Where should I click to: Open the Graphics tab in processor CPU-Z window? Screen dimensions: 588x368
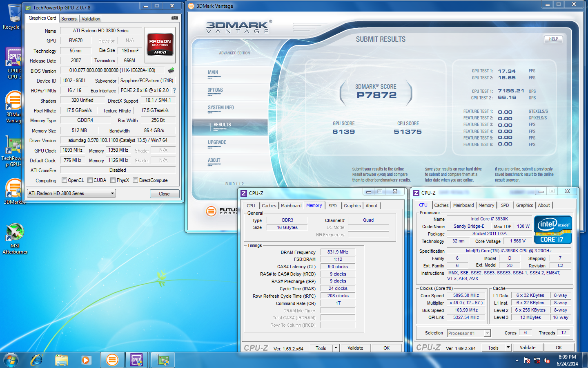[x=524, y=205]
